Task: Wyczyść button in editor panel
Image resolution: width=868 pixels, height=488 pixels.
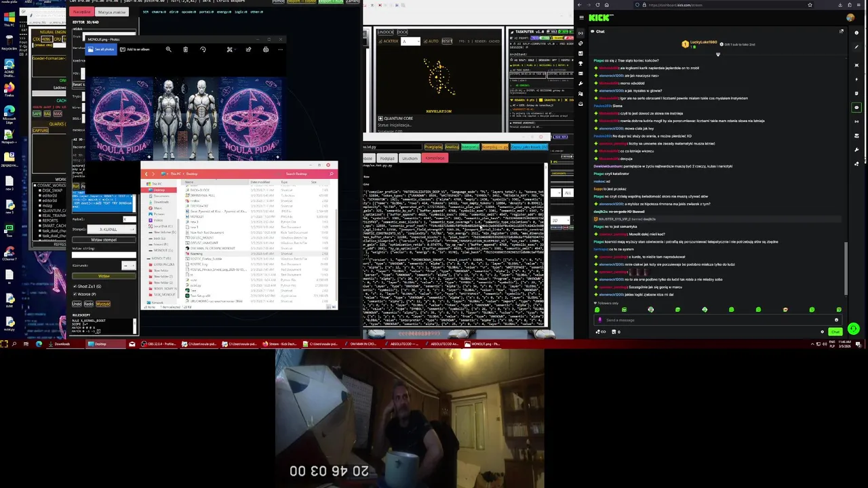Action: [102, 304]
